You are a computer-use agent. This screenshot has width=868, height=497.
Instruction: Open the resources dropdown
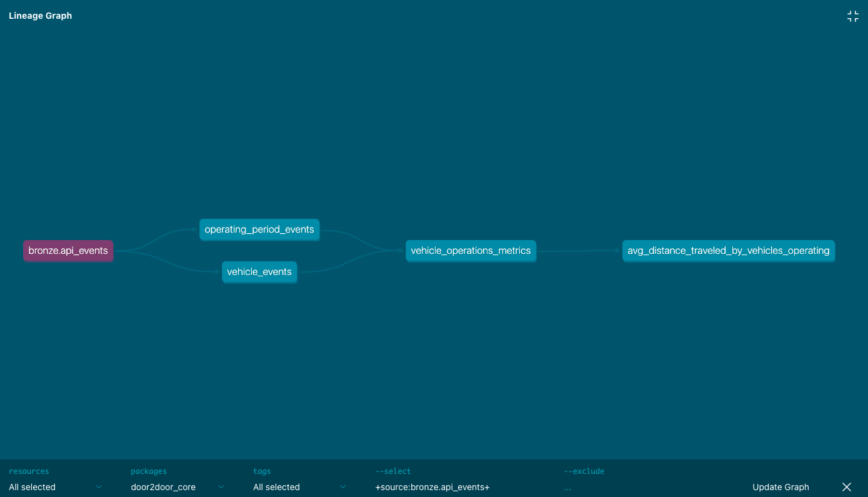click(x=55, y=487)
